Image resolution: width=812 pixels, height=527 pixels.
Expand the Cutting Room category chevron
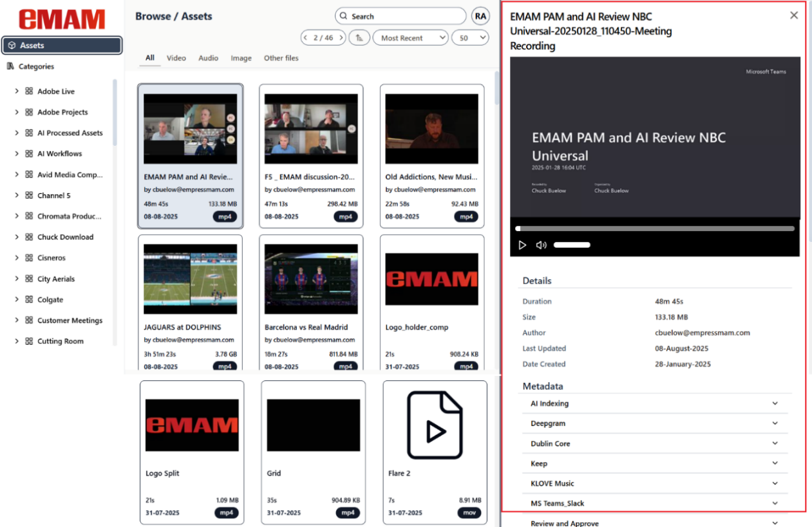[17, 341]
